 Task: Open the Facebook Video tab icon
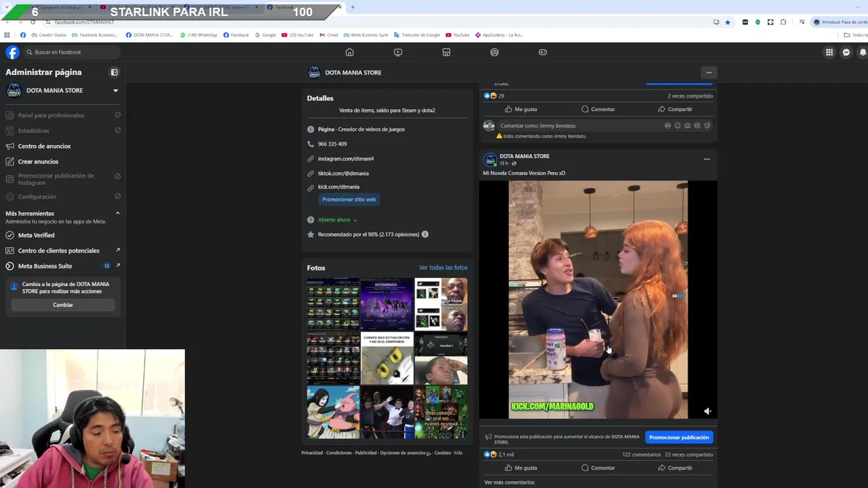click(398, 52)
